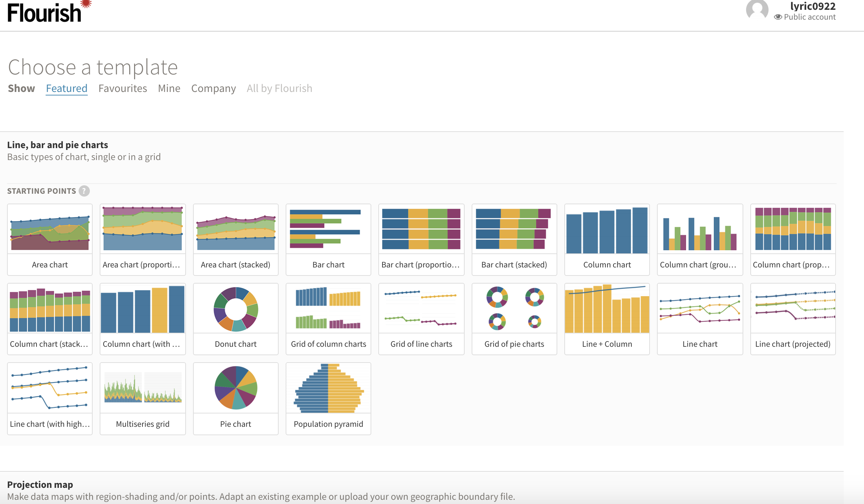Choose the Column chart (with highlight) template
864x504 pixels.
pyautogui.click(x=143, y=319)
